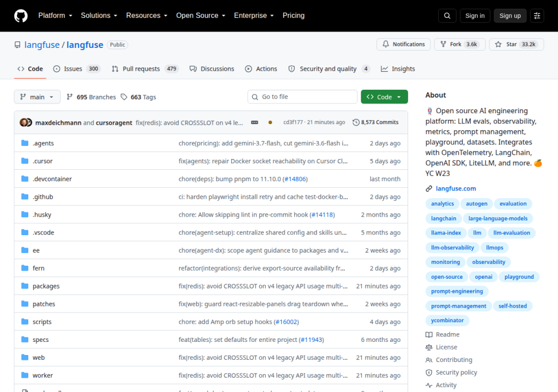This screenshot has height=392, width=558.
Task: Click the commits history clock icon
Action: coord(356,122)
